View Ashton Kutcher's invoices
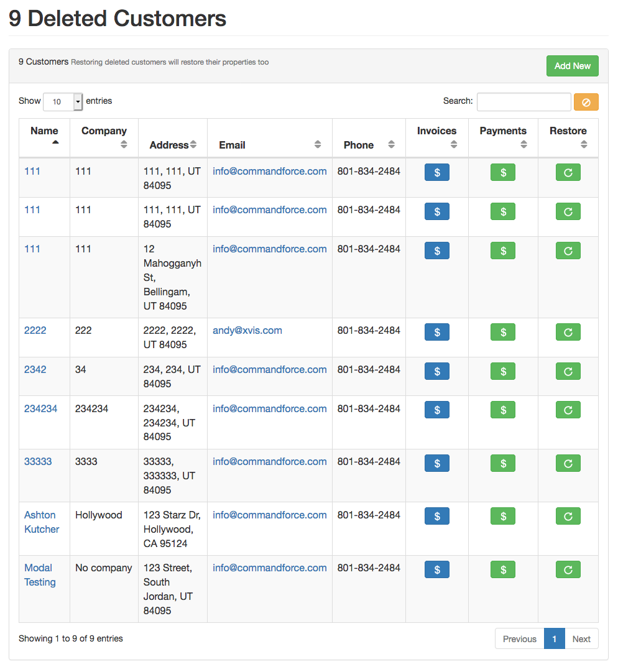This screenshot has width=618, height=672. point(436,517)
